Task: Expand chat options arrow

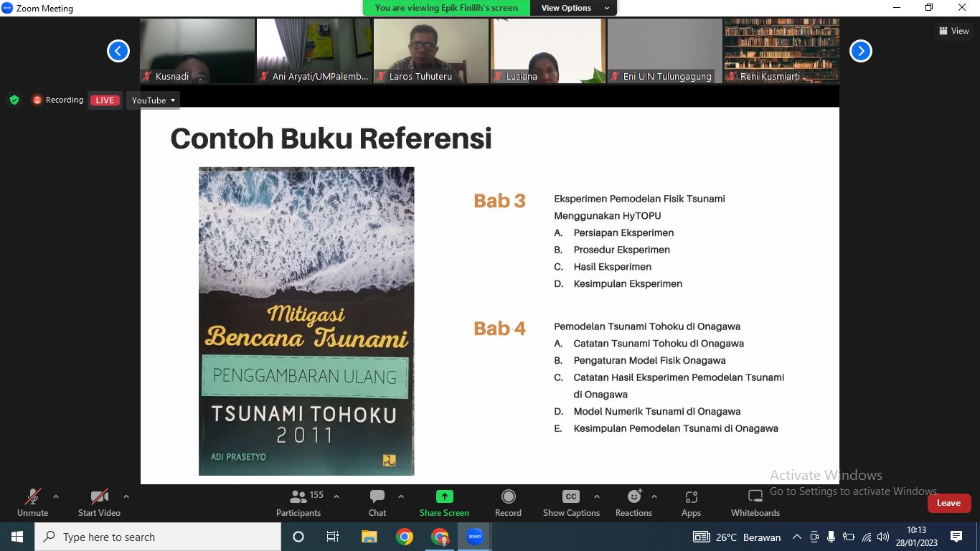Action: click(x=401, y=496)
